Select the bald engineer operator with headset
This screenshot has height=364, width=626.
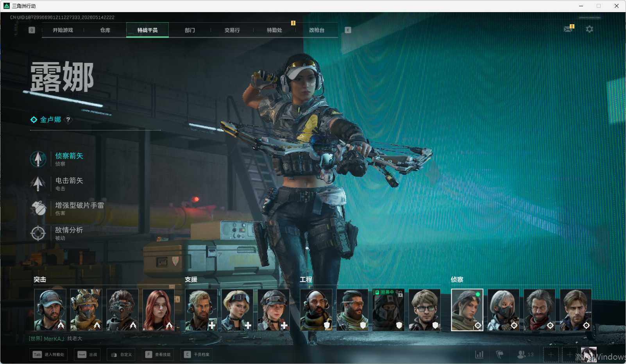click(x=316, y=310)
